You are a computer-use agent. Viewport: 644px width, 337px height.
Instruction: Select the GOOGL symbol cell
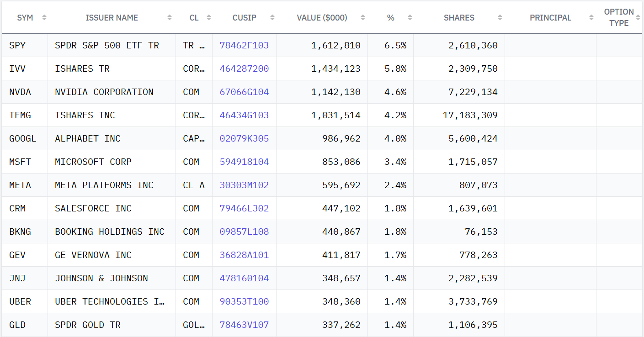(25, 138)
